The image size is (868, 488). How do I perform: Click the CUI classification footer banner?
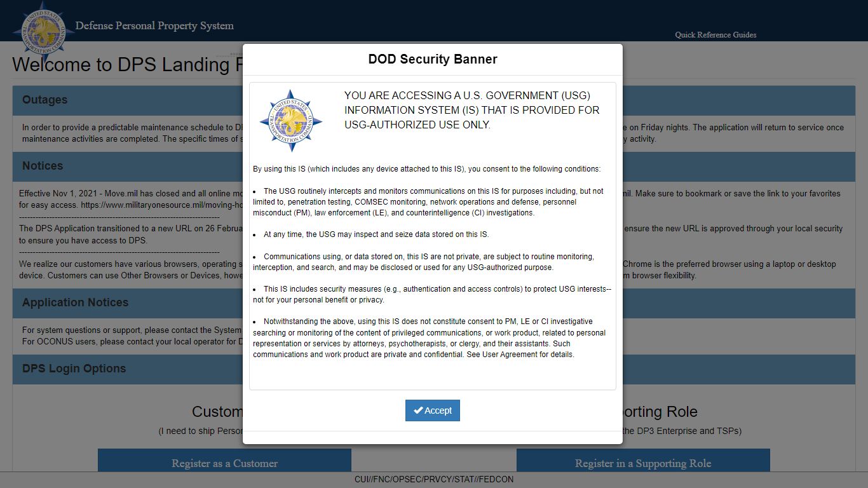[x=434, y=480]
